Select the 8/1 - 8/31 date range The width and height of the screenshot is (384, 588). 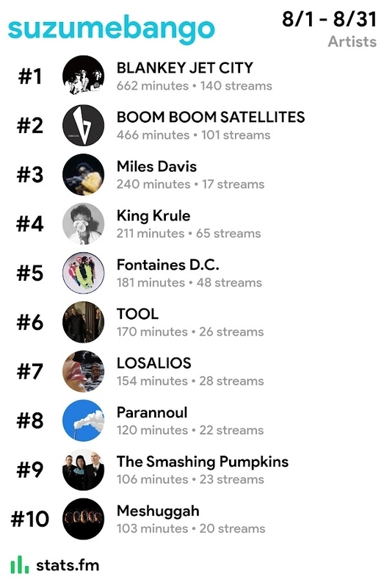(x=330, y=19)
